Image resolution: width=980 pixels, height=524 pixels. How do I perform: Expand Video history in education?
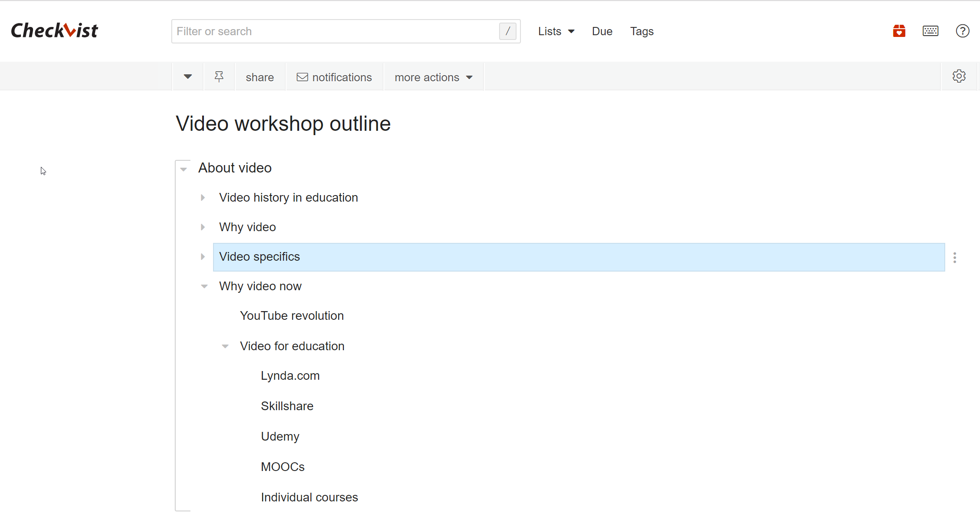pos(203,198)
